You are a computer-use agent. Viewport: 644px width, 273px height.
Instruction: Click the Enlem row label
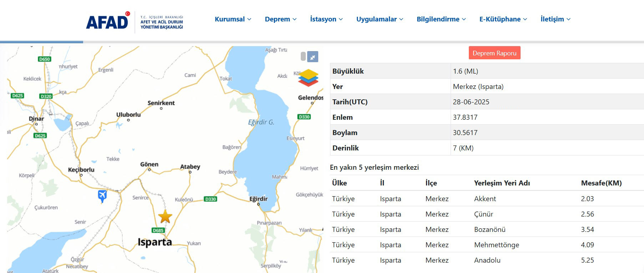(343, 117)
